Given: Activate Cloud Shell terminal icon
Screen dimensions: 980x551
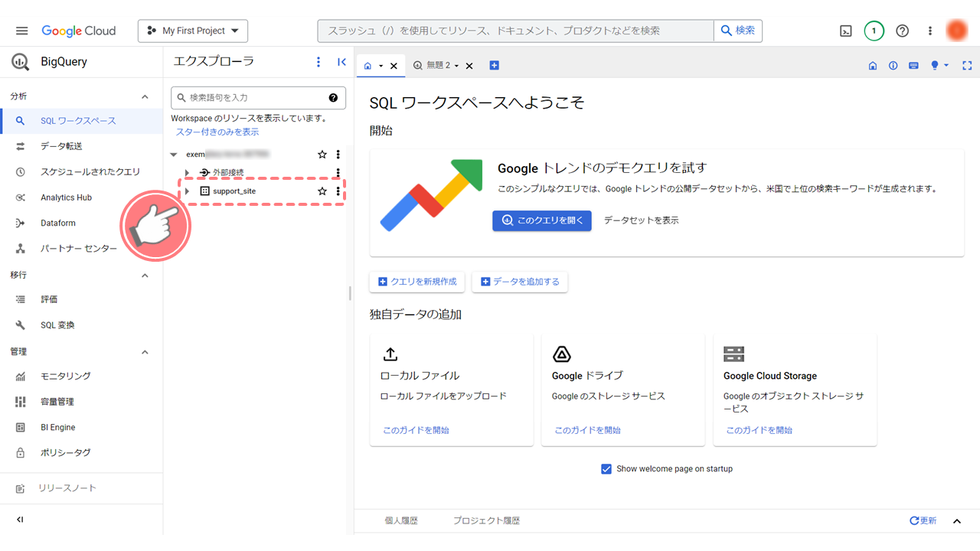Looking at the screenshot, I should point(846,31).
